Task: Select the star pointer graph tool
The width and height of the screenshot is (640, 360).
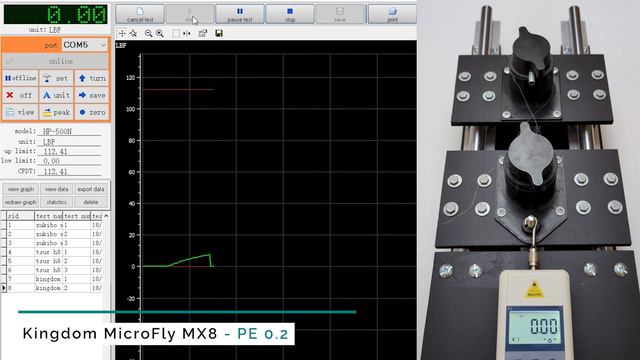Action: pos(133,33)
